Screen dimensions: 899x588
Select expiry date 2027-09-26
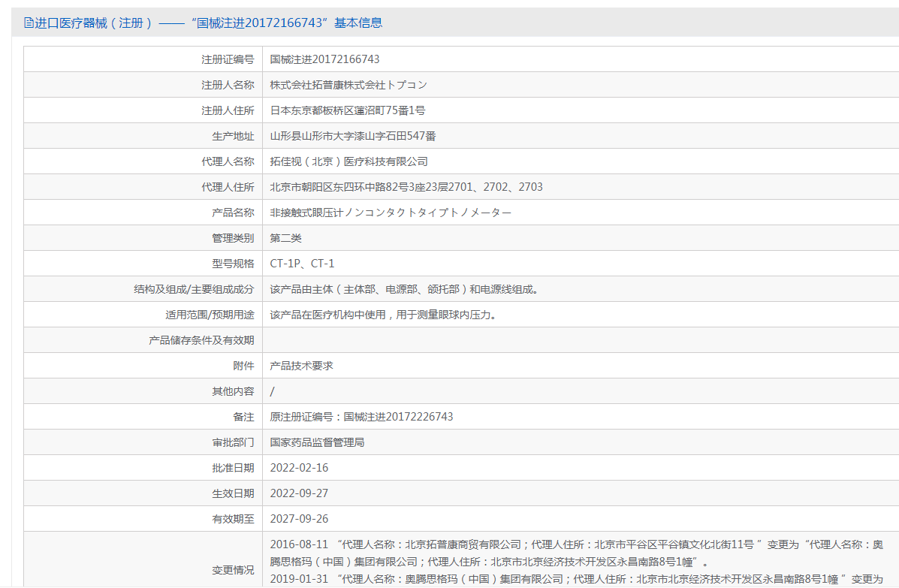pyautogui.click(x=299, y=519)
